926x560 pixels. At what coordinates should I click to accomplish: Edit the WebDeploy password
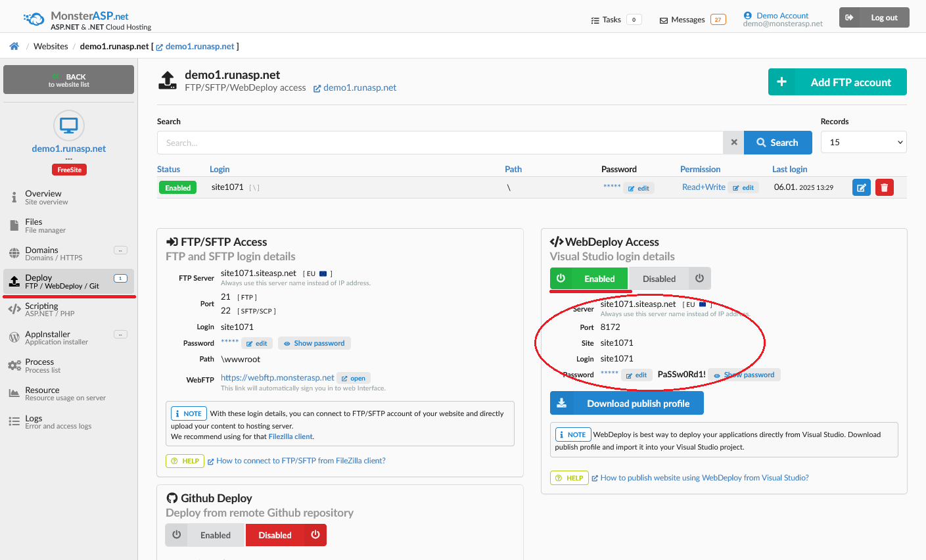(x=637, y=375)
